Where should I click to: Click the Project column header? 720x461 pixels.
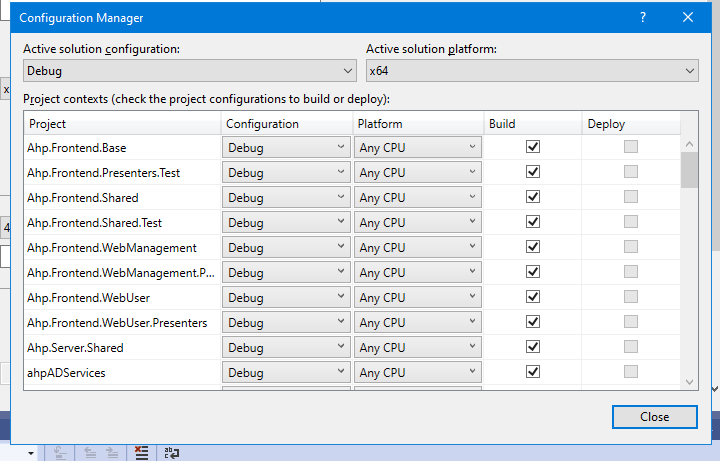pyautogui.click(x=122, y=124)
